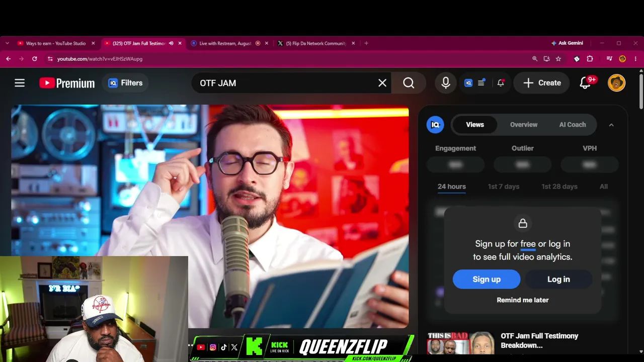Open the AI Coach tab
Viewport: 644px width, 362px height.
point(573,125)
